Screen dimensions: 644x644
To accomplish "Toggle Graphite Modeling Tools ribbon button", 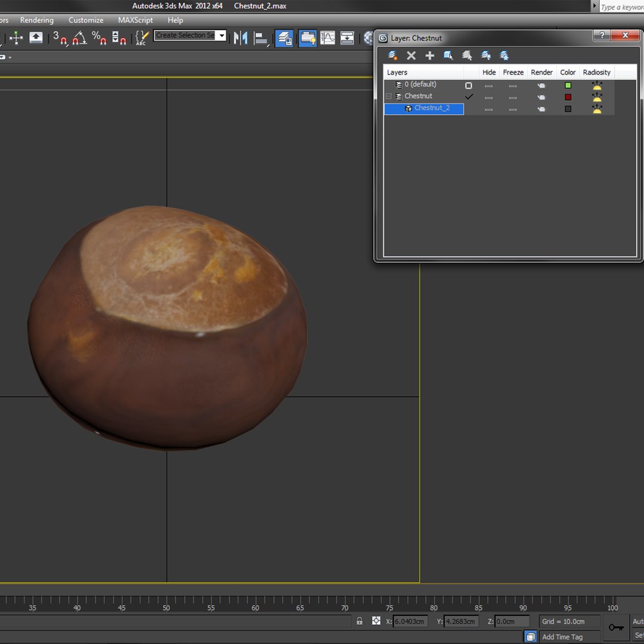I will point(307,38).
